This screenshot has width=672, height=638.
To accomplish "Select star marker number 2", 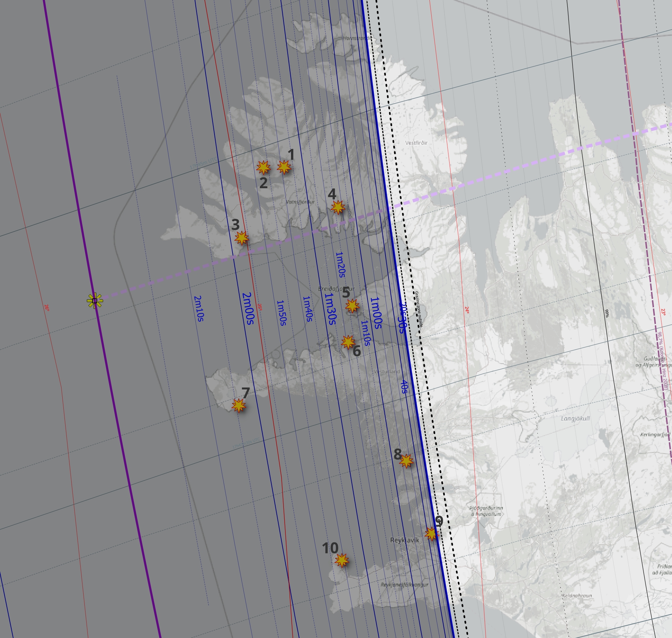I will (263, 167).
